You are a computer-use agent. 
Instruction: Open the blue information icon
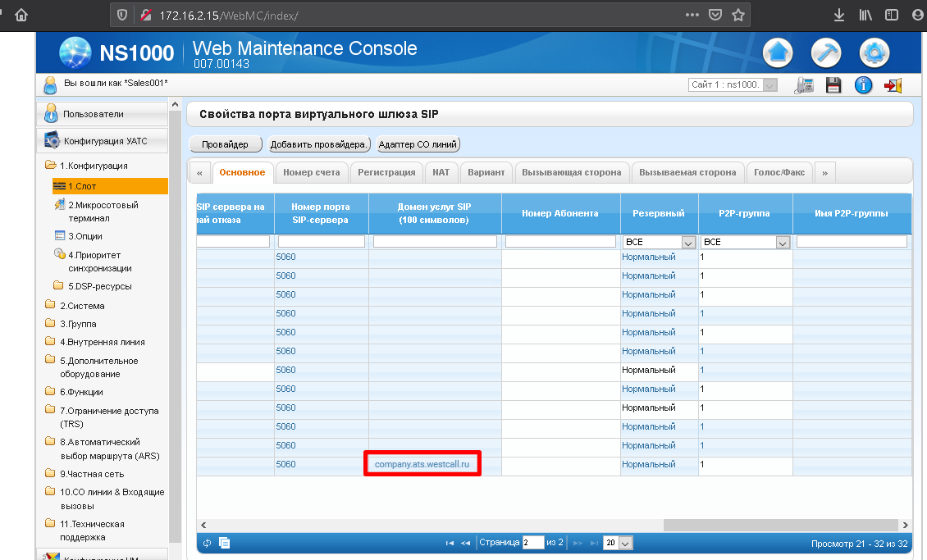coord(863,85)
